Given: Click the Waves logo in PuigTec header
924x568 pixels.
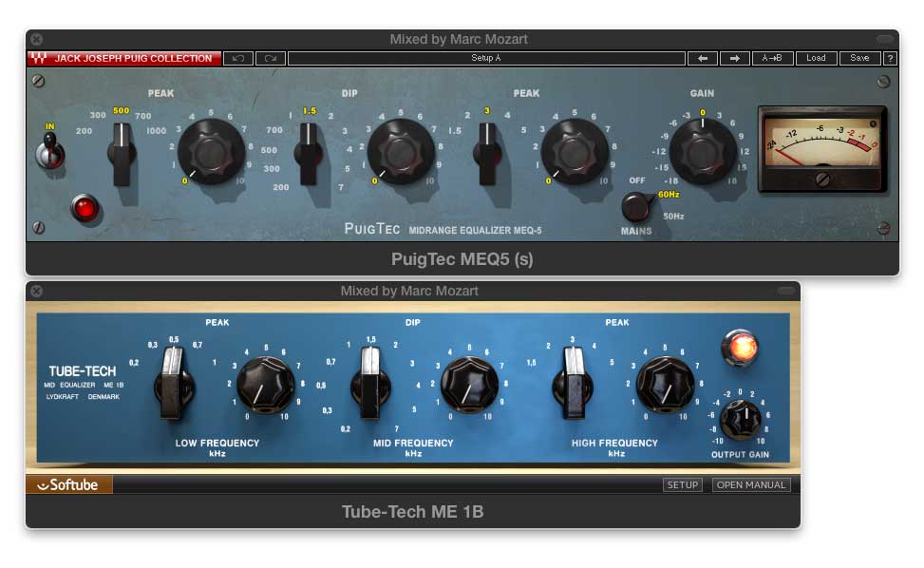Looking at the screenshot, I should (39, 58).
